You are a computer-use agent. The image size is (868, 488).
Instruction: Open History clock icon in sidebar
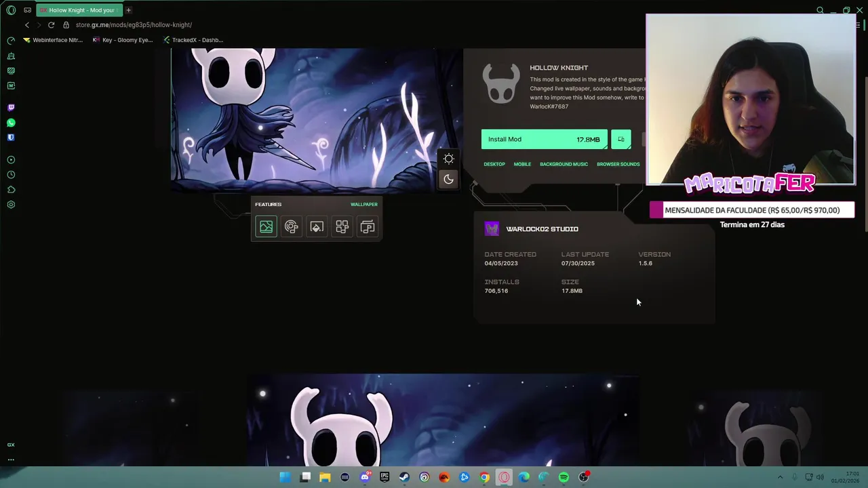11,175
